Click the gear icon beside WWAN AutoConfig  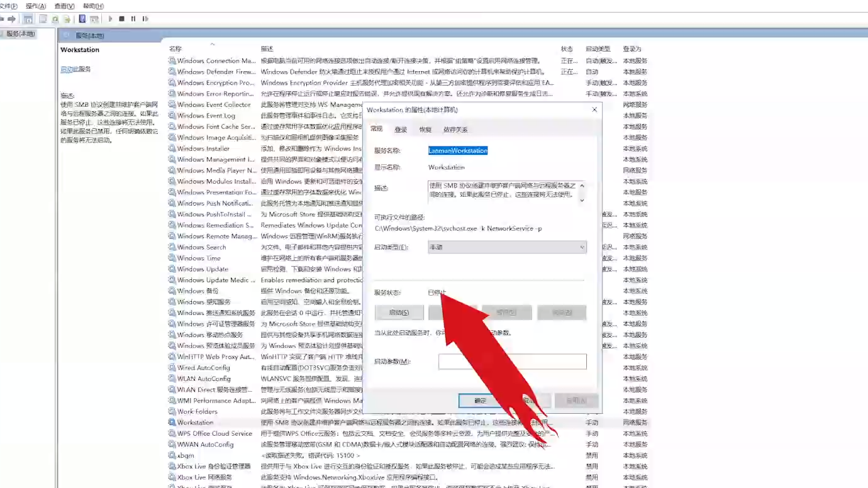coord(172,445)
